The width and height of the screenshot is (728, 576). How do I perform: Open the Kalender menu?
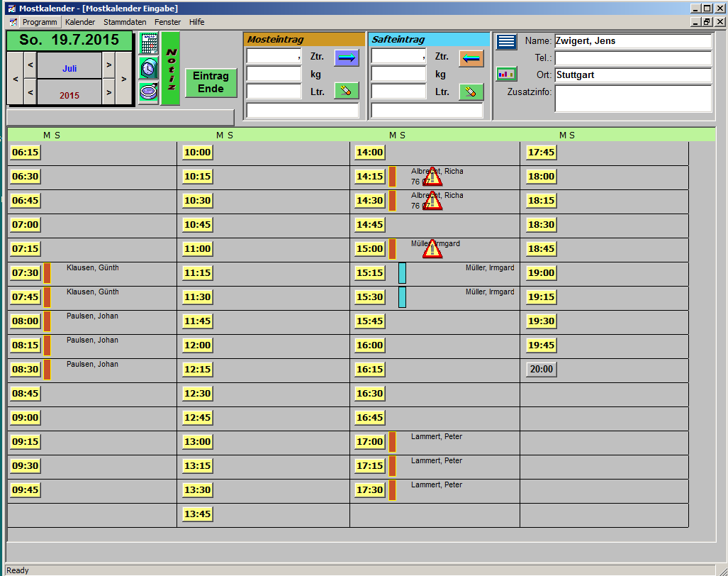80,22
